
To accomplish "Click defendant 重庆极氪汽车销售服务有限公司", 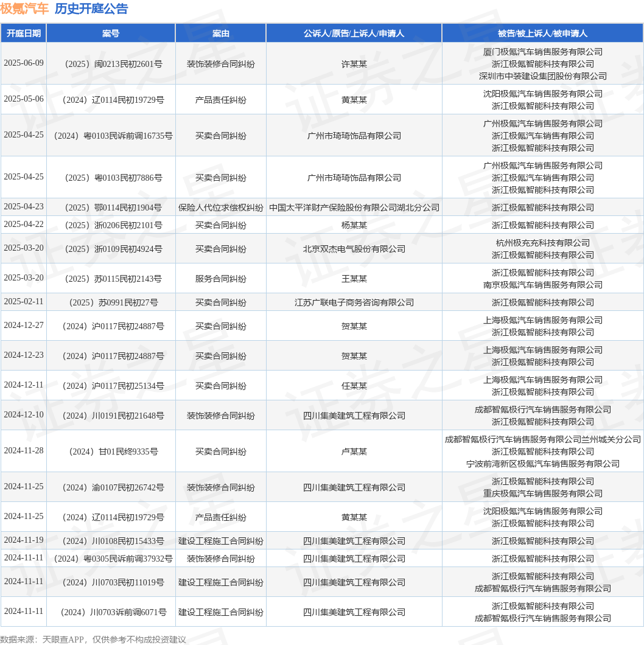I will [x=542, y=493].
